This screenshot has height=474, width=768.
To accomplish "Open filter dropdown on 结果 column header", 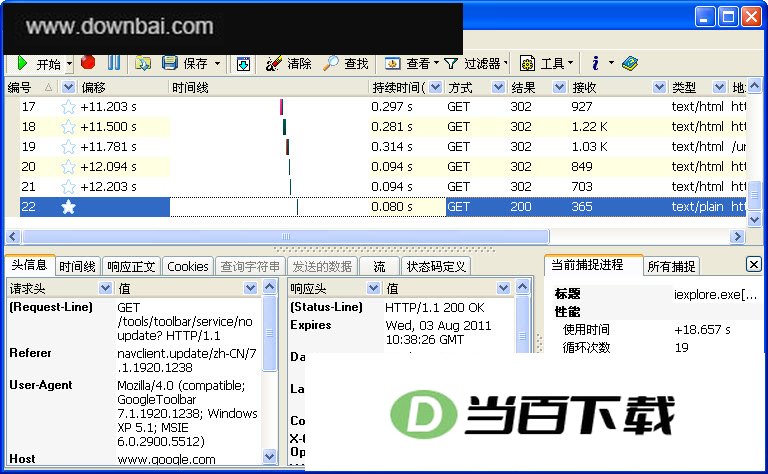I will [x=559, y=87].
